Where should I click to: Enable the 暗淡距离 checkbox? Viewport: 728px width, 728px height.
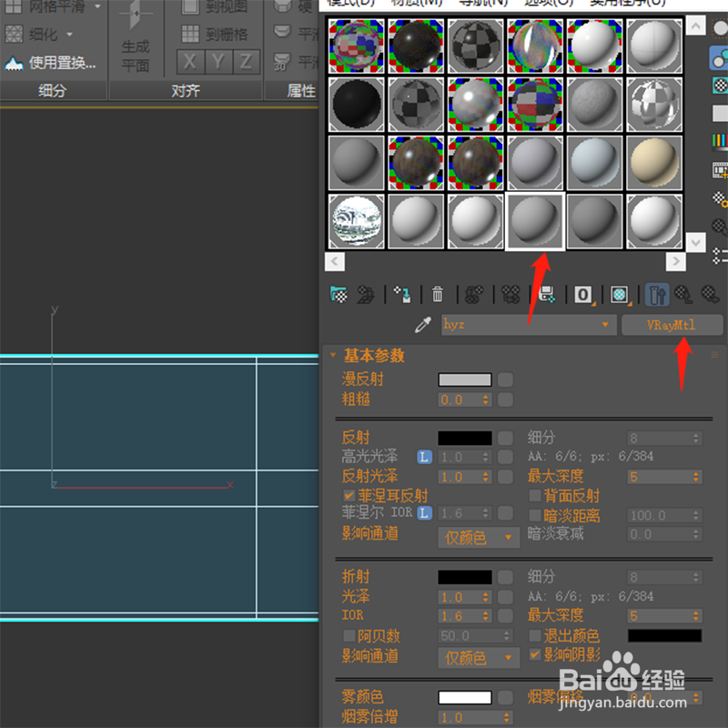[x=535, y=515]
